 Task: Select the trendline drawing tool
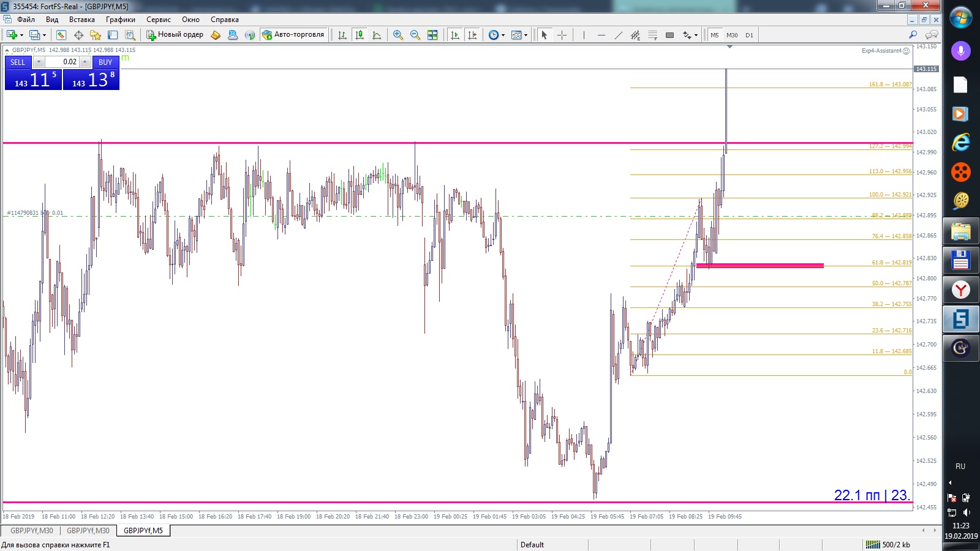[618, 35]
